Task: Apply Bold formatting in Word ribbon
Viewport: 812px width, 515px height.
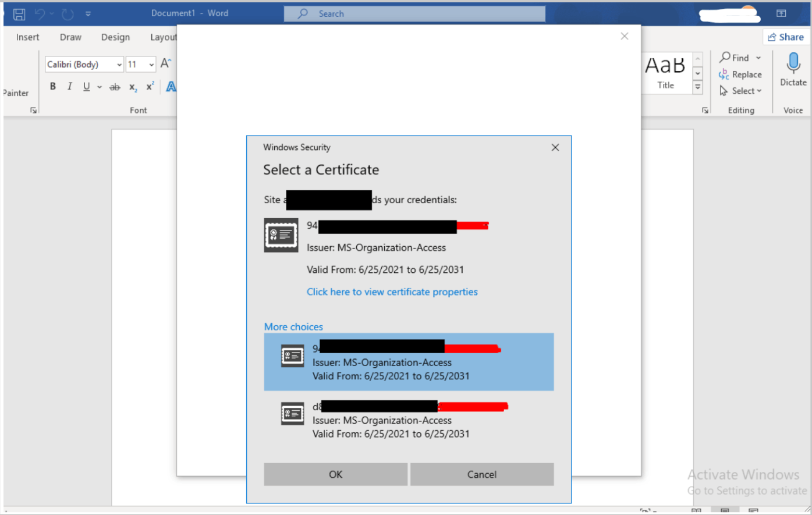Action: 53,87
